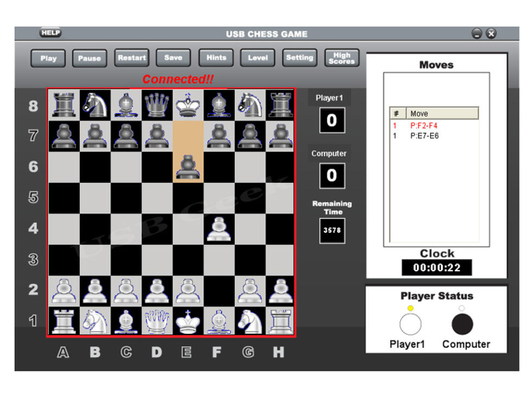Pick the black knight on G8
Image resolution: width=532 pixels, height=399 pixels.
pyautogui.click(x=250, y=105)
